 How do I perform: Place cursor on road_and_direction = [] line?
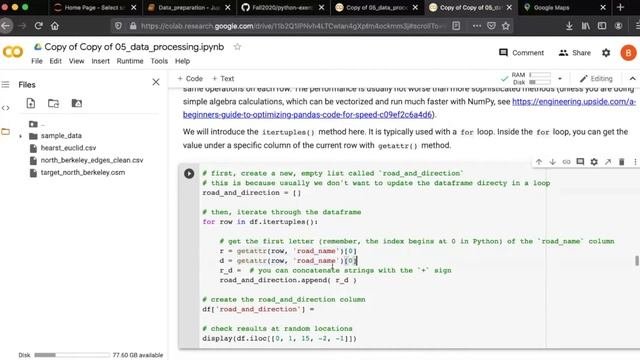251,193
